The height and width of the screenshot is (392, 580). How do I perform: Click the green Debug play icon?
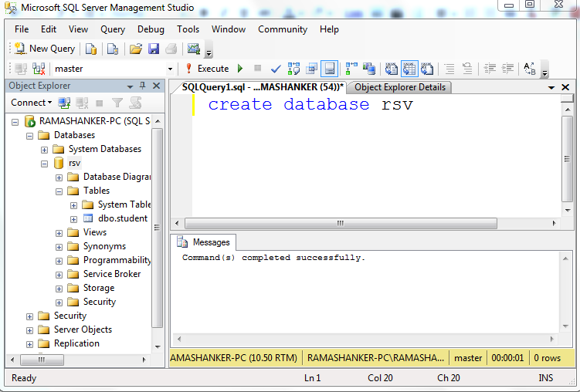tap(240, 69)
